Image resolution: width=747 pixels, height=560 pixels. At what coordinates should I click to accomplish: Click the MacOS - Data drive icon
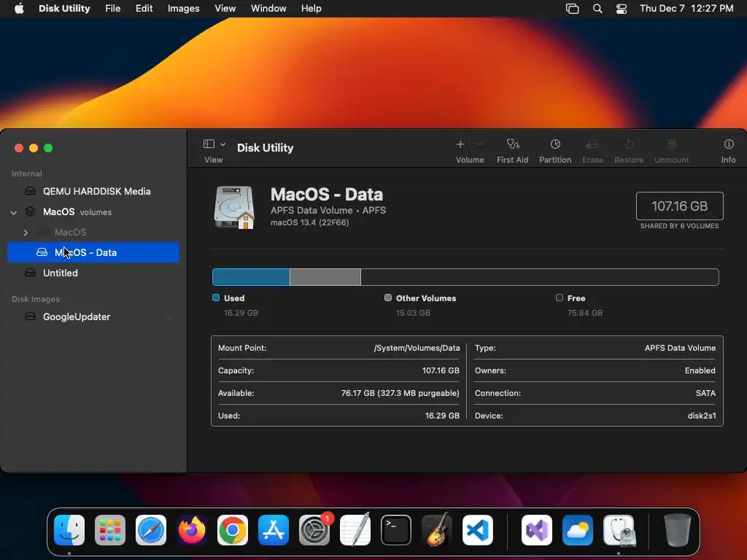[234, 208]
